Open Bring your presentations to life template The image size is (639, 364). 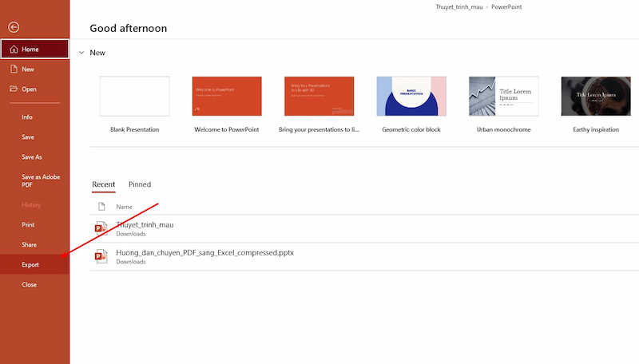319,96
